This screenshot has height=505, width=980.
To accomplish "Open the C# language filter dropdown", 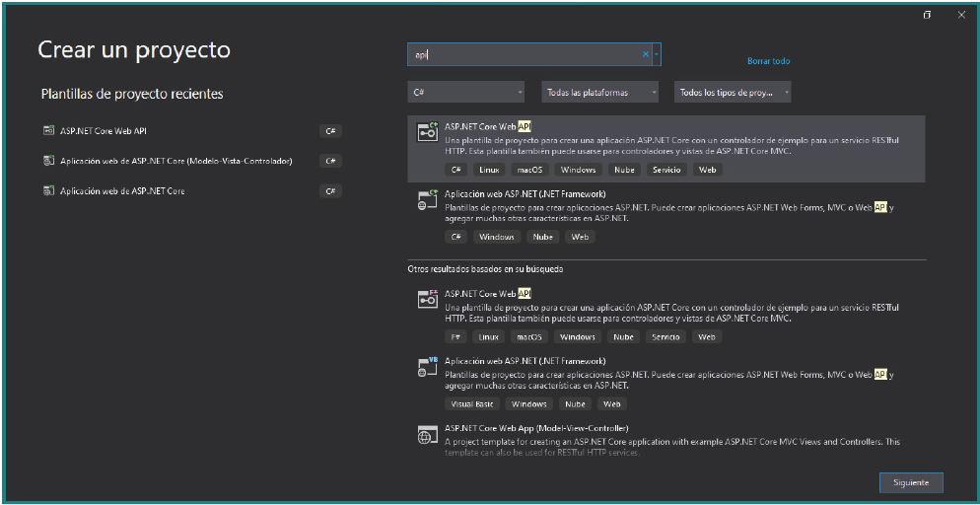I will pyautogui.click(x=465, y=93).
